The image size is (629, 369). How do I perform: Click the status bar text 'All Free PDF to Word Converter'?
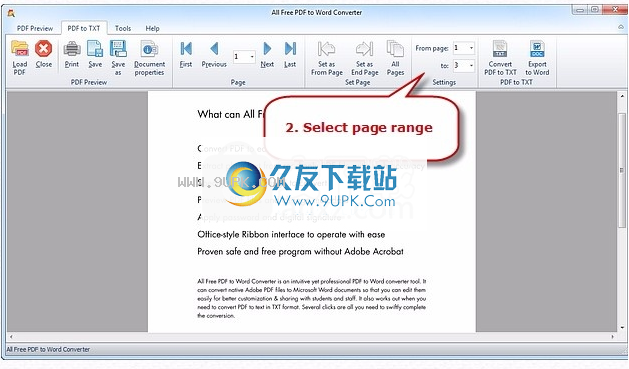coord(48,349)
